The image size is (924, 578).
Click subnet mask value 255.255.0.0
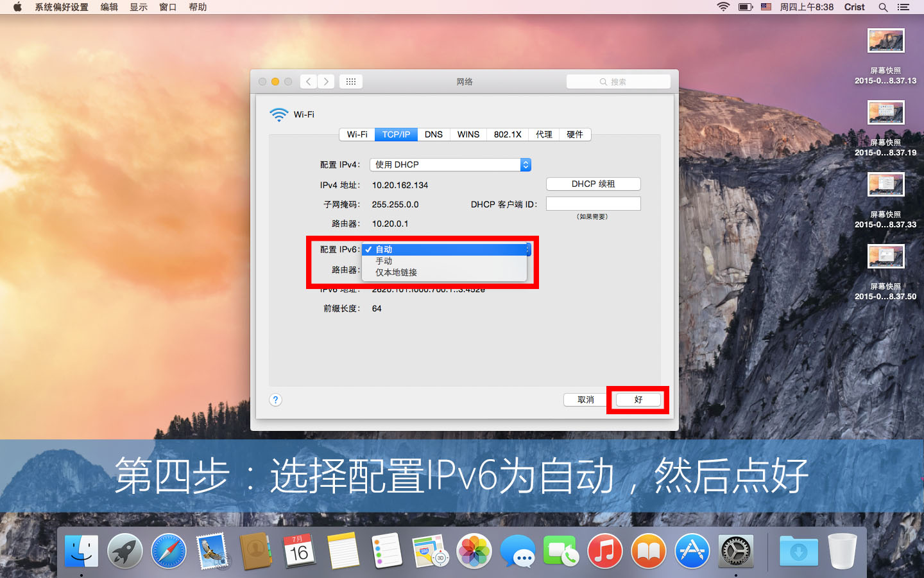(395, 204)
